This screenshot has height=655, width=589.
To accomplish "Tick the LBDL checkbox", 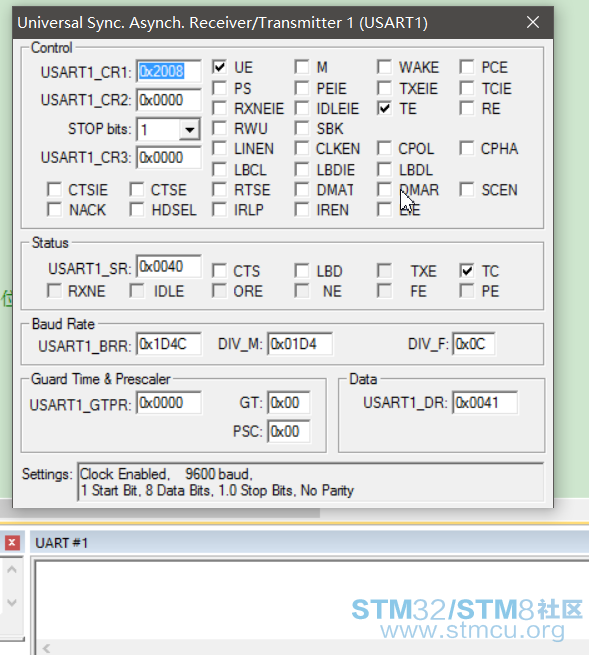I will click(384, 170).
